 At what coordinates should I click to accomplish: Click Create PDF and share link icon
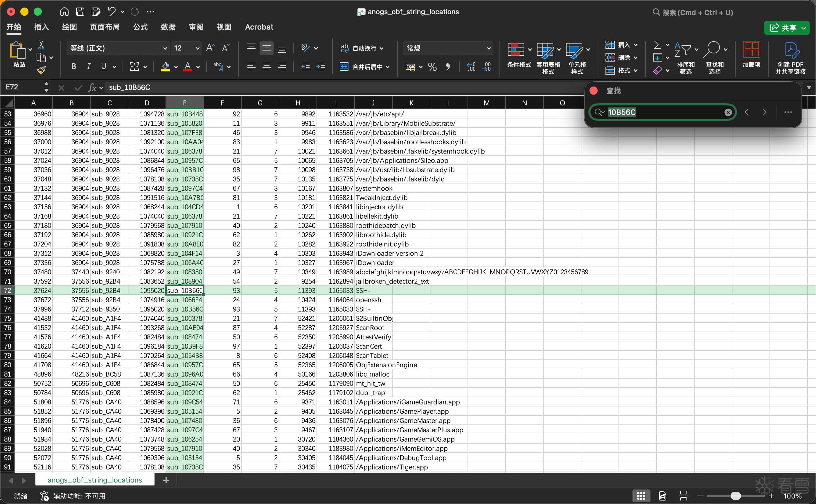(790, 58)
